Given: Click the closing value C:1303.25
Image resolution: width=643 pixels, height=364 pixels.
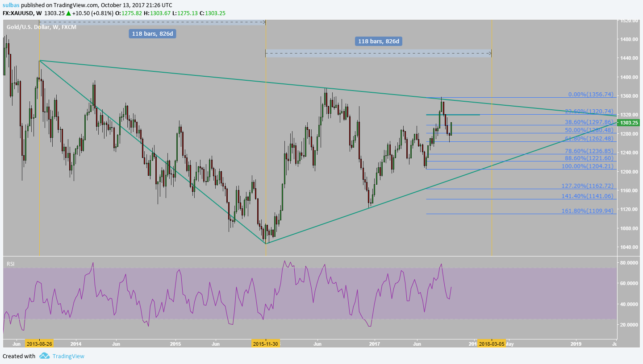Looking at the screenshot, I should click(213, 13).
